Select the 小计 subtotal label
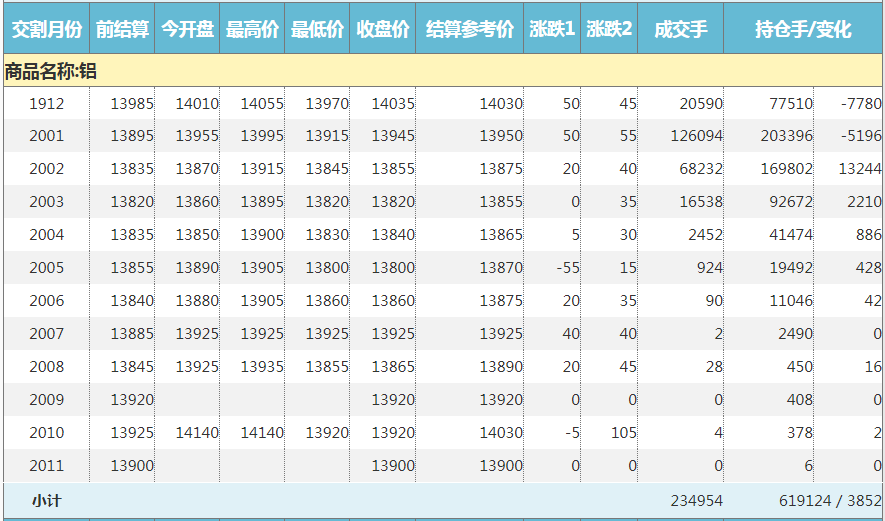The height and width of the screenshot is (521, 885). click(x=46, y=500)
